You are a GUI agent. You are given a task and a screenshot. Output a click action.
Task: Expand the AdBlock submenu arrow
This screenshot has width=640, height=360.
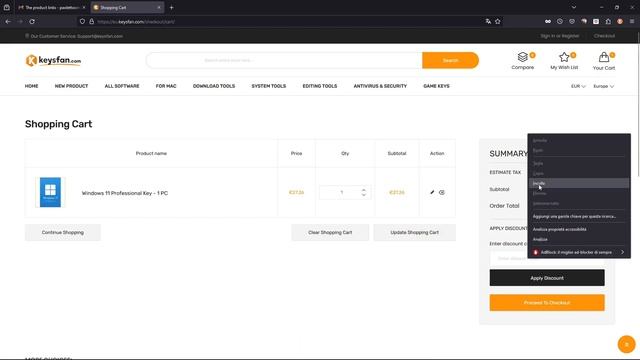(x=622, y=252)
